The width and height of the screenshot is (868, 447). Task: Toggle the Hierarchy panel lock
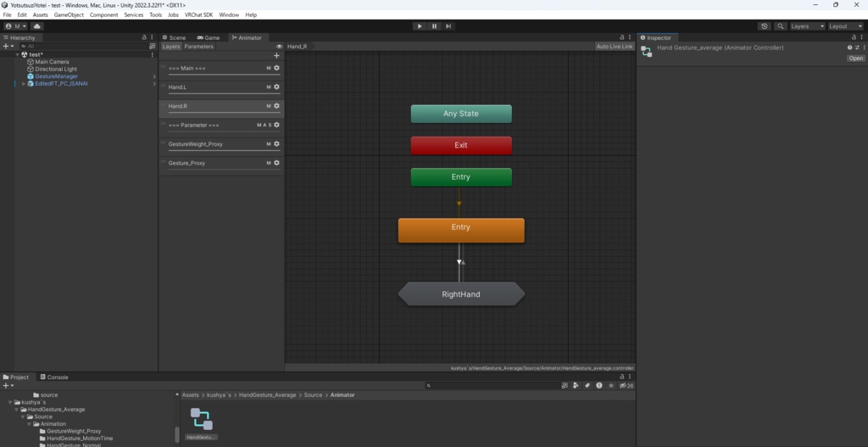coord(144,37)
